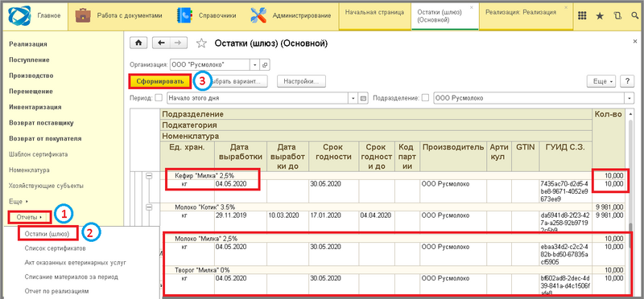
Task: Open Номенклатура in the sidebar
Action: (x=29, y=170)
